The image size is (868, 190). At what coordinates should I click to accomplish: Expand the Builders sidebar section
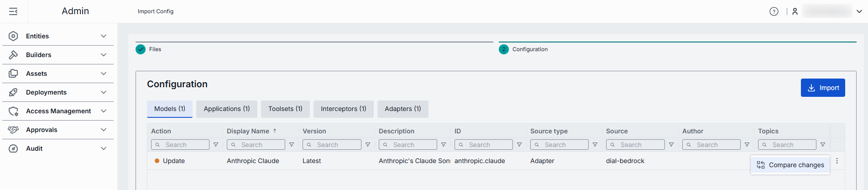click(58, 55)
